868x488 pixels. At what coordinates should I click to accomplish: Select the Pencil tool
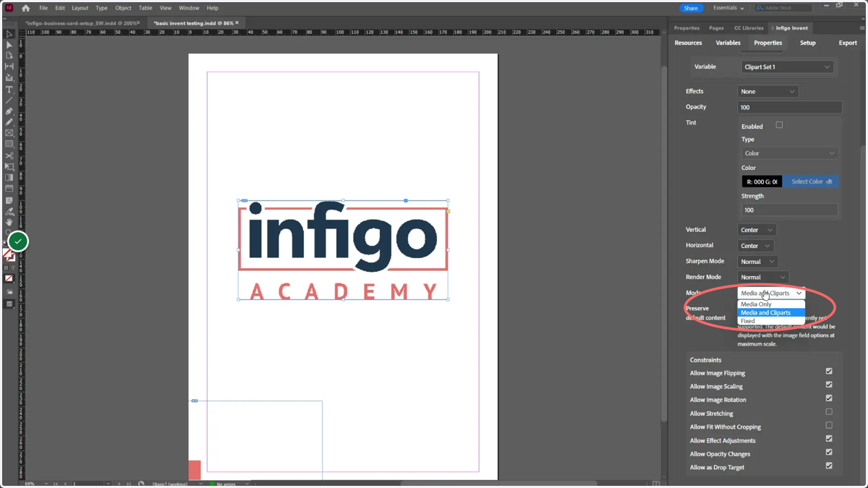(x=9, y=122)
